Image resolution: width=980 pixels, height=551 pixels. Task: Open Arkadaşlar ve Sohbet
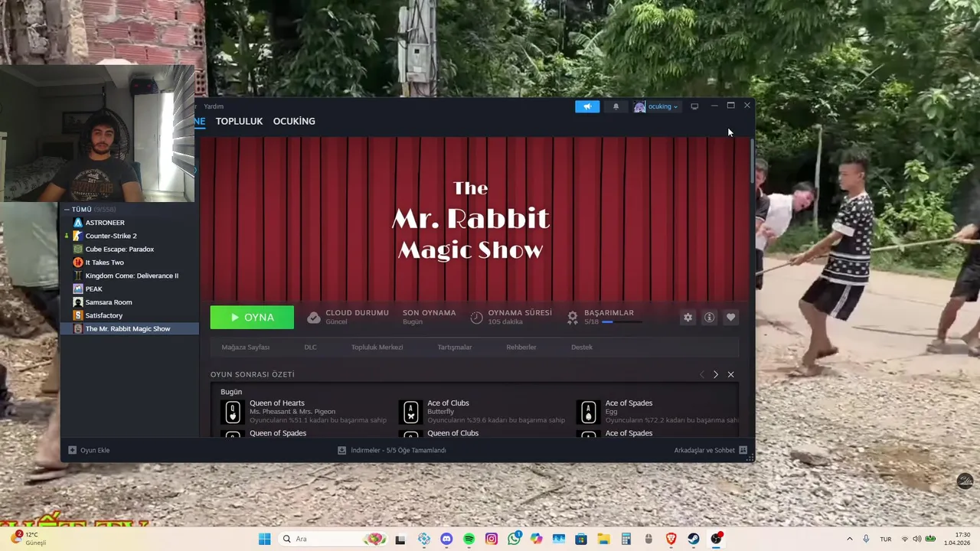[710, 450]
